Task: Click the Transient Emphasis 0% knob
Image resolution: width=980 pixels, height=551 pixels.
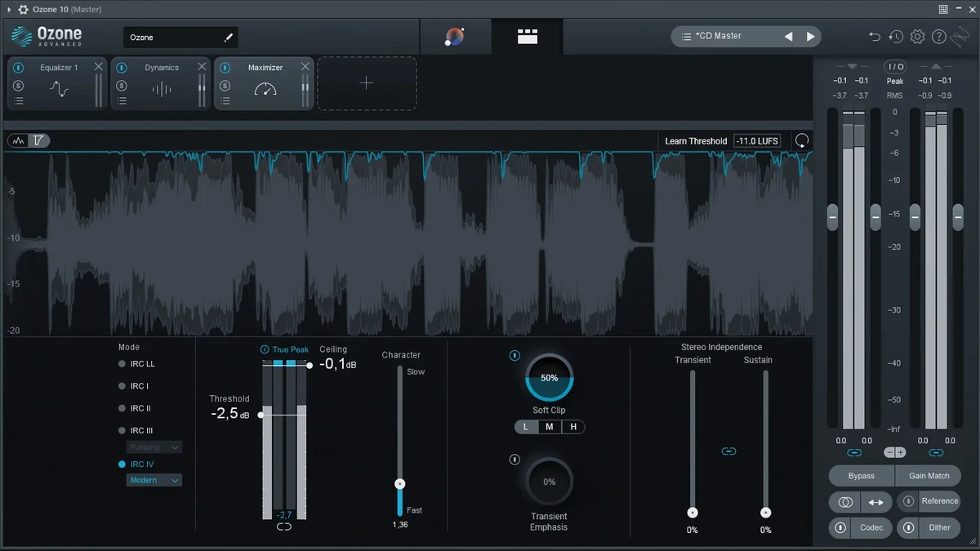Action: coord(549,482)
